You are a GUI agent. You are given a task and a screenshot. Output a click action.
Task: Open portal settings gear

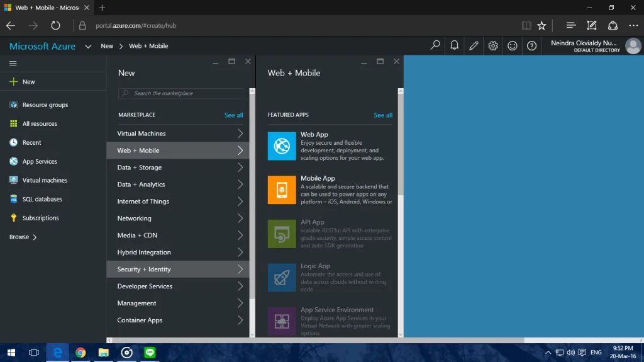pos(493,46)
